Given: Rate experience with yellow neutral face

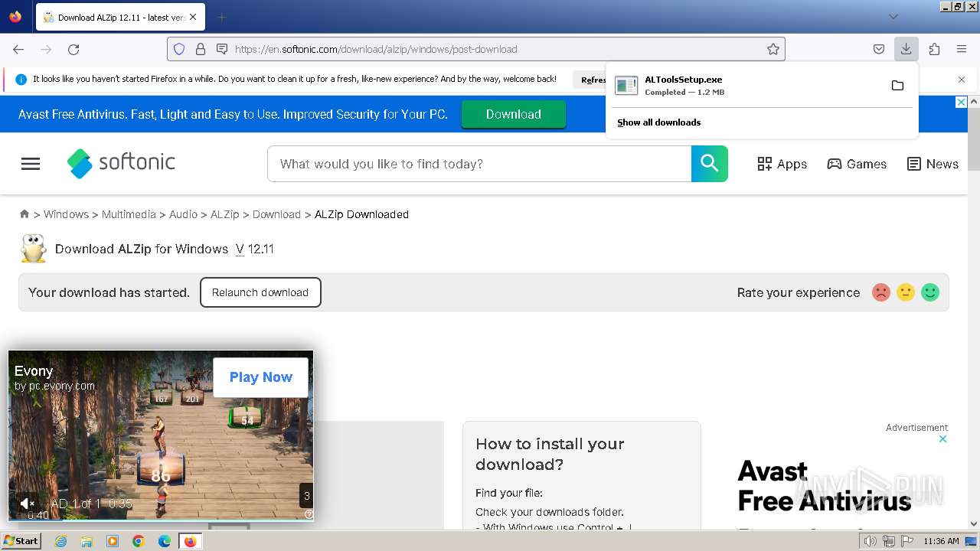Looking at the screenshot, I should coord(906,292).
